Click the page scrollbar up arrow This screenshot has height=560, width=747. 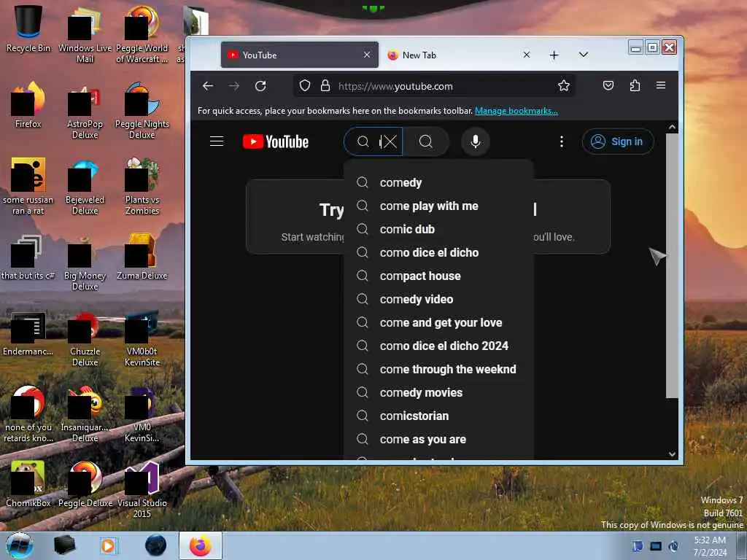point(672,127)
